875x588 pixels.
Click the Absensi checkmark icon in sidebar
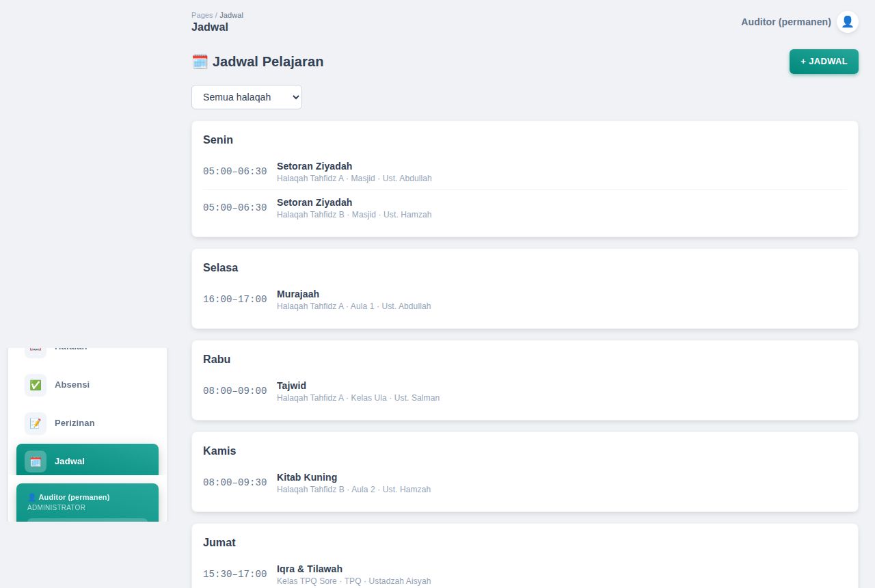36,385
